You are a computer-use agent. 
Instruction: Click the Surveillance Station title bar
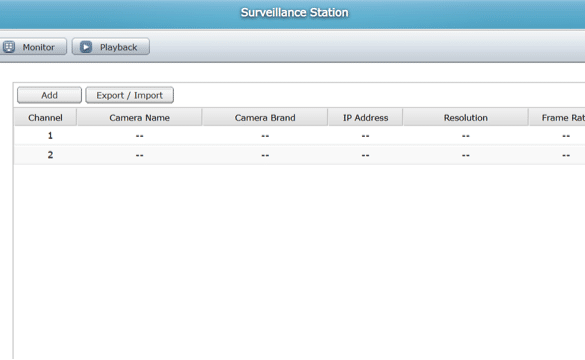(x=292, y=14)
